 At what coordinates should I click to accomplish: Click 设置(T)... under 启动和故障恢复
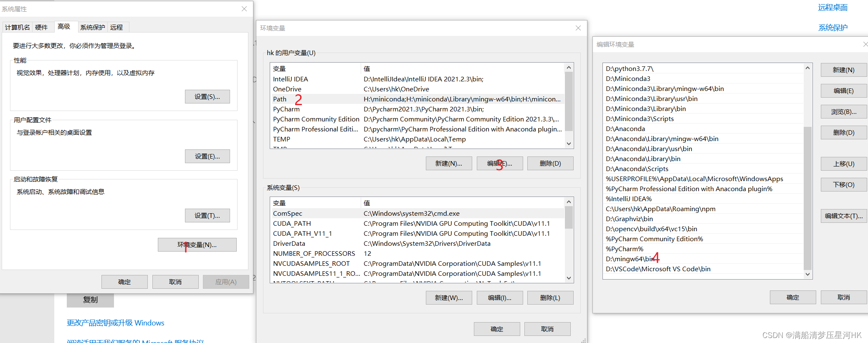tap(207, 215)
